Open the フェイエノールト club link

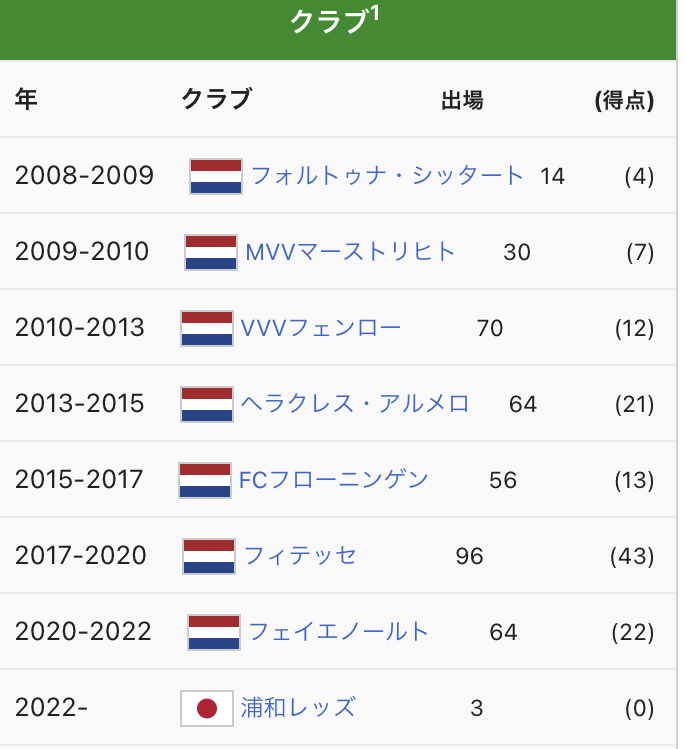pos(338,632)
